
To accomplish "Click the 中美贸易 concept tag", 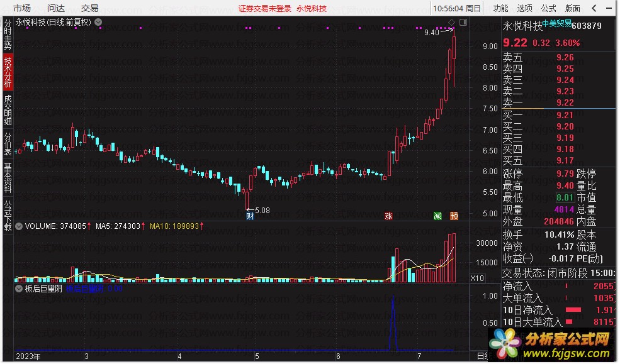I will pos(556,23).
